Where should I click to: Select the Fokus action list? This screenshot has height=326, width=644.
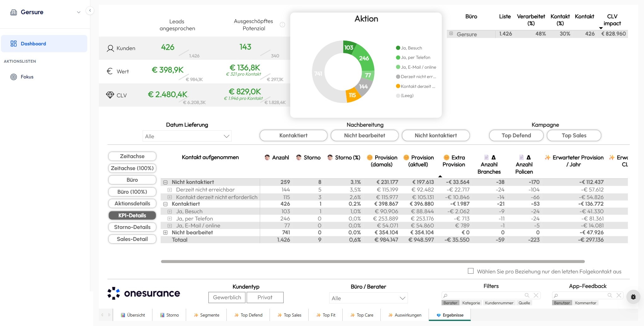(27, 77)
